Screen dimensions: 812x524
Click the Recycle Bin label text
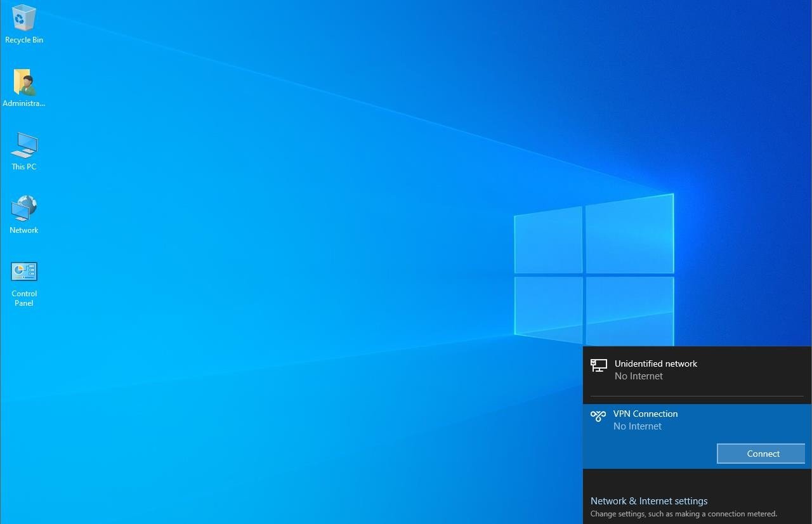[x=24, y=40]
